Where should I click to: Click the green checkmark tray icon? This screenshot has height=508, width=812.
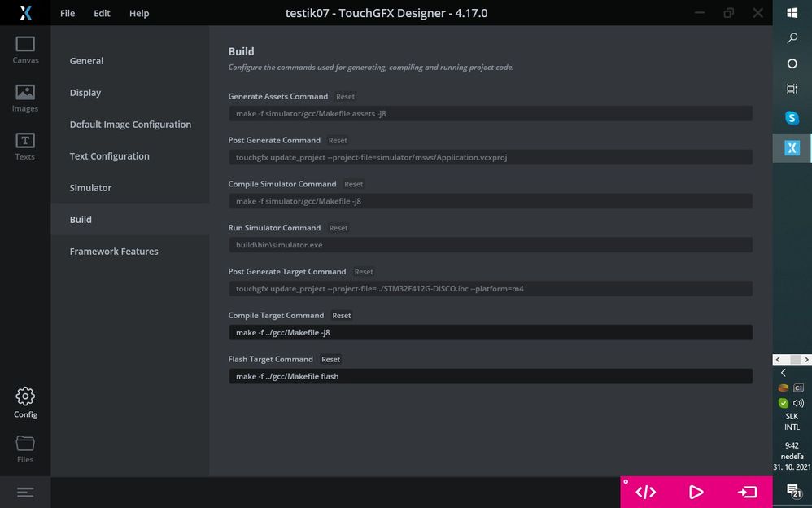[783, 403]
